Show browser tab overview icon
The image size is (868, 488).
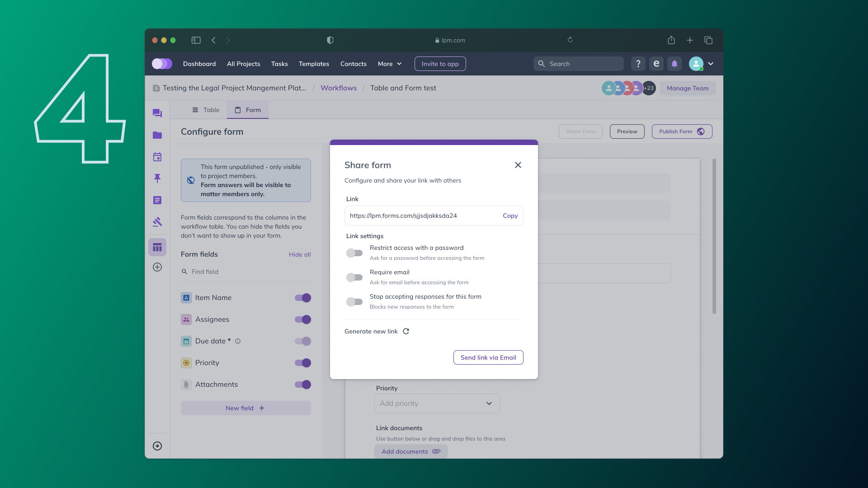click(x=708, y=40)
